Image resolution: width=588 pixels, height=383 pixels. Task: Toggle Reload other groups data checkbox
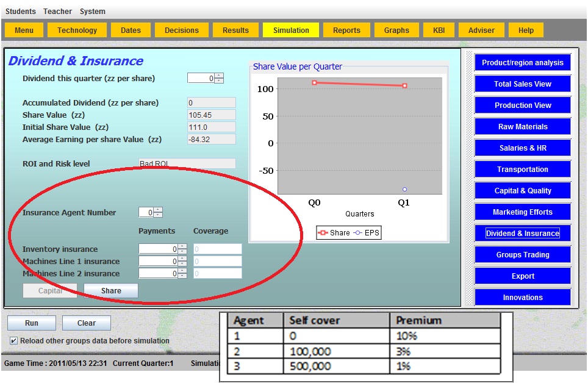coord(14,341)
